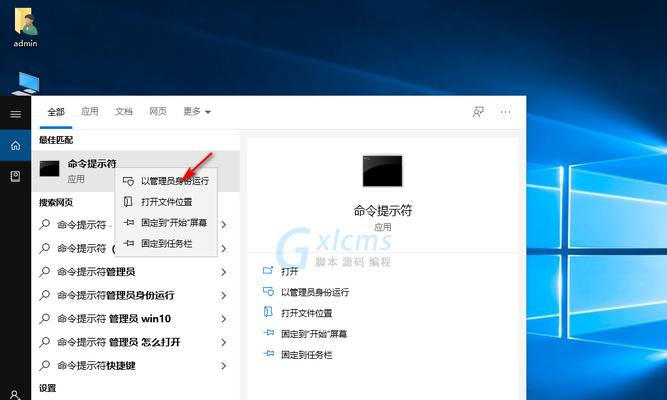Select web suggestion 命令提示符 管理员 win10
667x400 pixels.
click(114, 318)
